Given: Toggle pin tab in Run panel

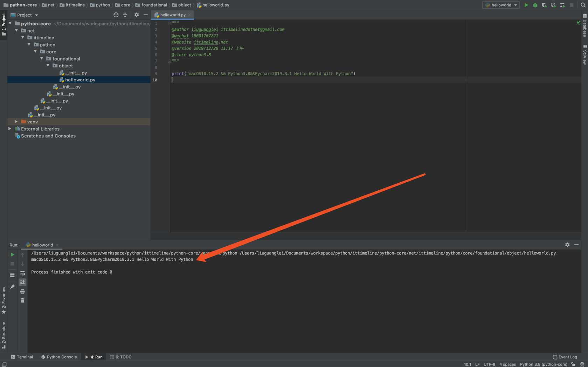Looking at the screenshot, I should pos(12,287).
